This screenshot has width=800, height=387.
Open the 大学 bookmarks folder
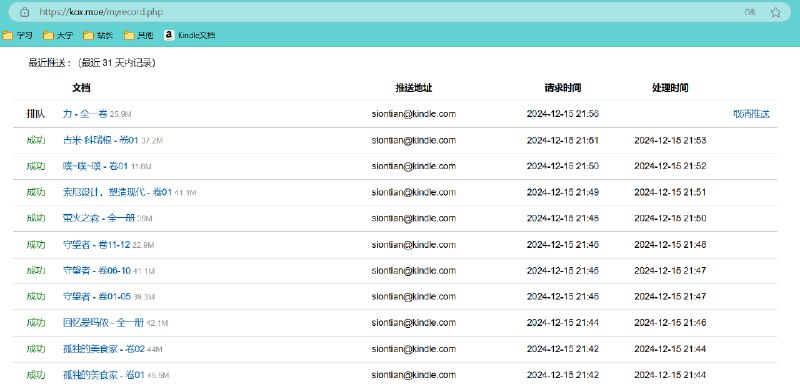(58, 35)
